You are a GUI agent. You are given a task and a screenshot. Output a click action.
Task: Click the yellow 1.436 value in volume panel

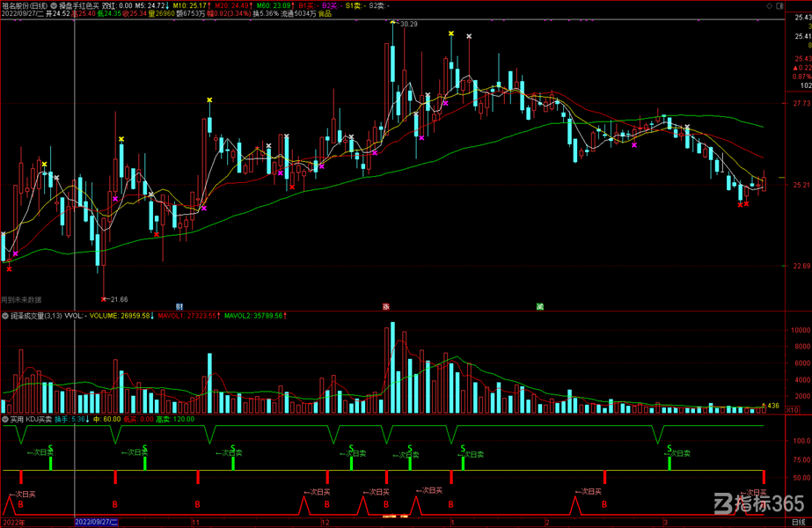pos(770,406)
